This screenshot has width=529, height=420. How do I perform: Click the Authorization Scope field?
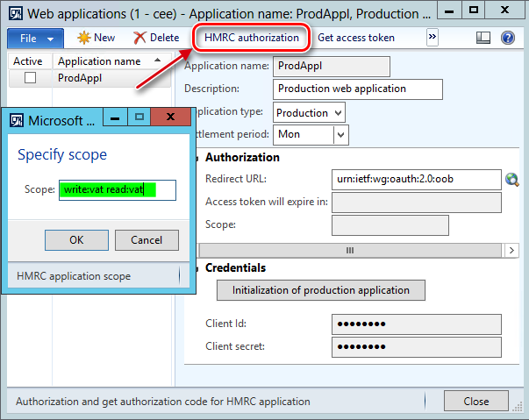[390, 225]
